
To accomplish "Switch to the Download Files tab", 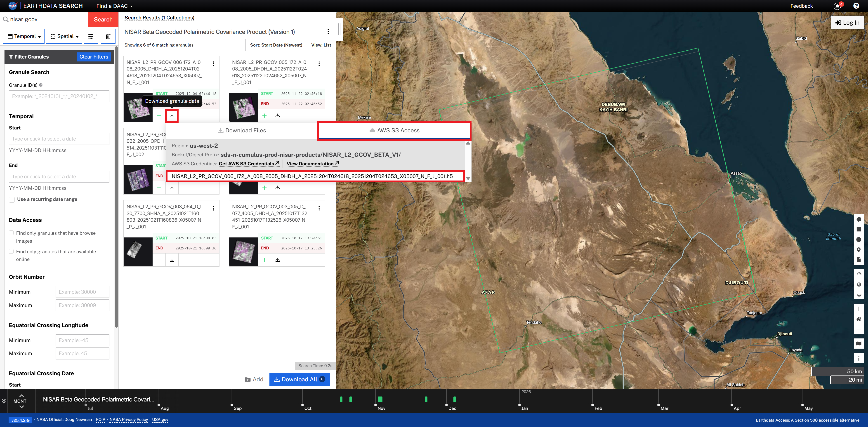I will (242, 130).
